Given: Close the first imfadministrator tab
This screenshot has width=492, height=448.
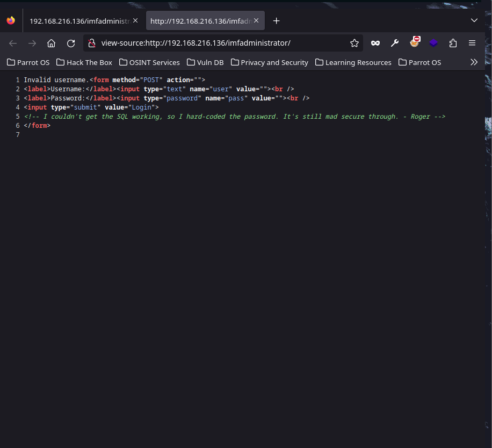Looking at the screenshot, I should (x=135, y=20).
